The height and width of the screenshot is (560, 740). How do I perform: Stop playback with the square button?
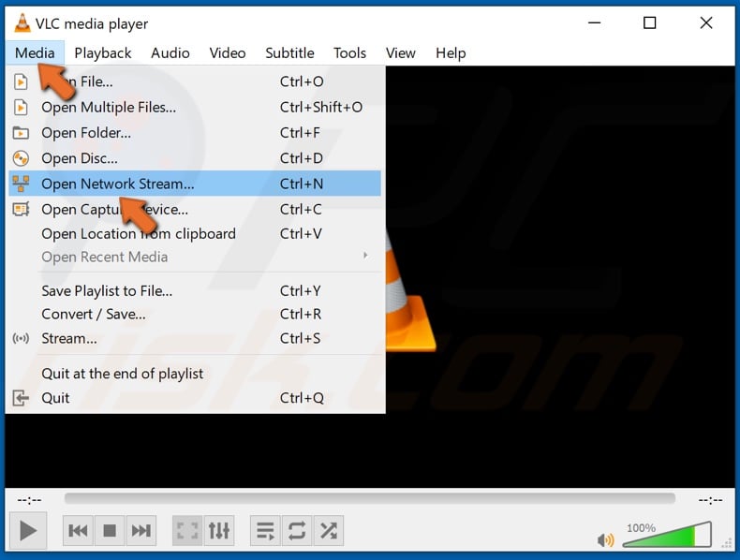click(x=110, y=531)
